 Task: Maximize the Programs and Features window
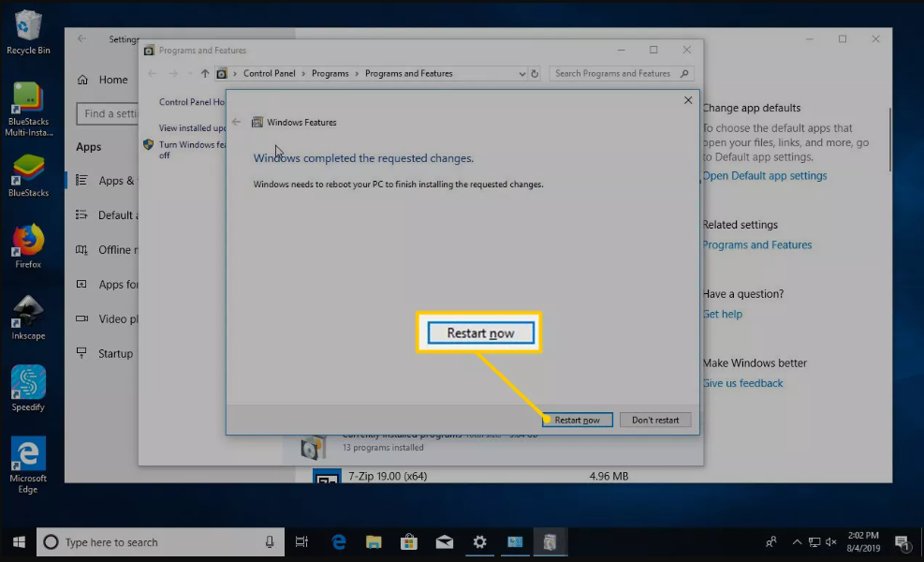[653, 51]
